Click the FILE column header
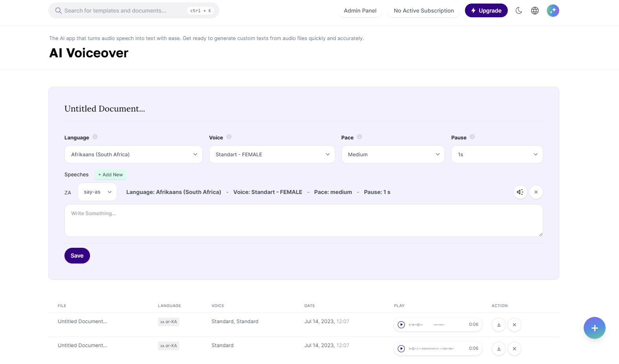 62,305
